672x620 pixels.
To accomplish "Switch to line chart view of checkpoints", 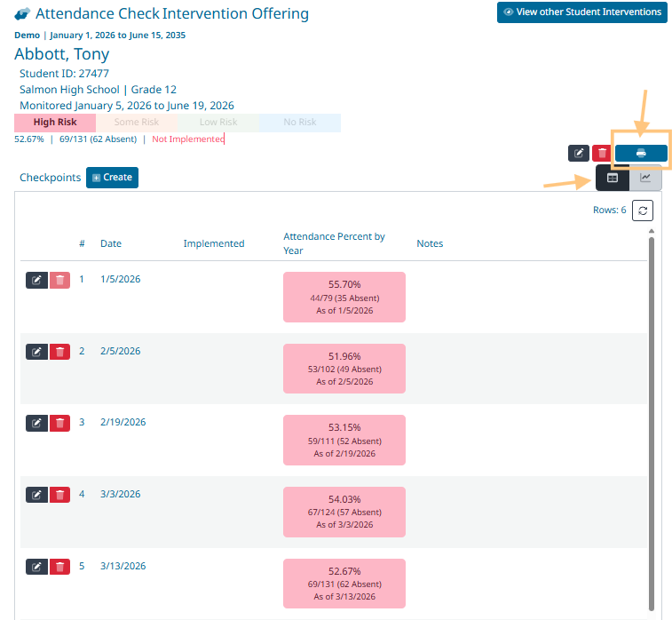I will pyautogui.click(x=645, y=178).
